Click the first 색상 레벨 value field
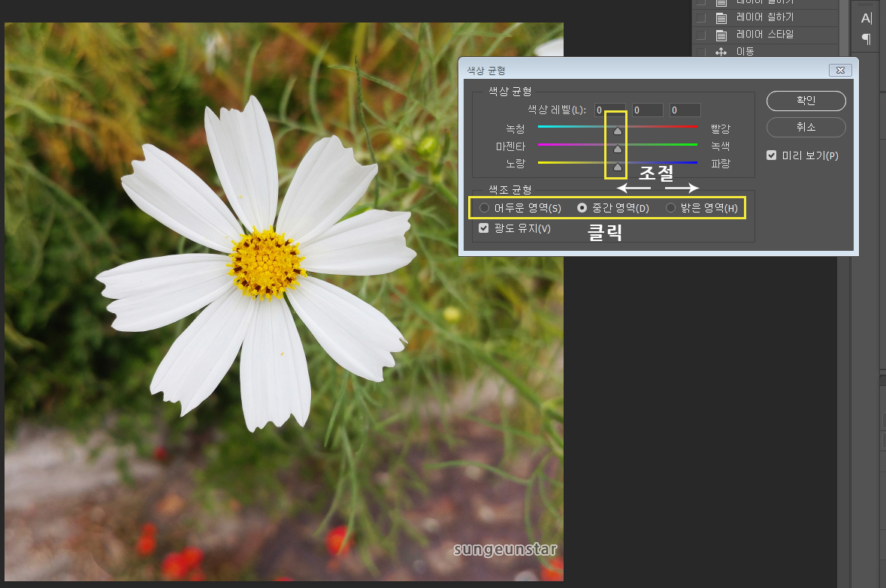This screenshot has width=886, height=588. pos(610,110)
